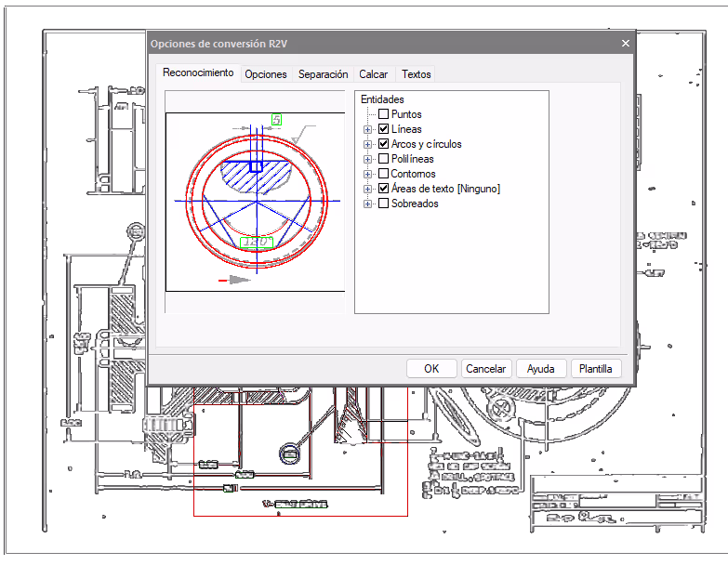Viewport: 728px width, 565px height.
Task: Click the Cancelar button
Action: click(486, 369)
